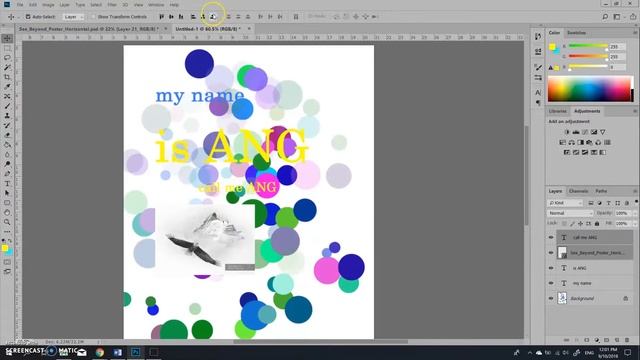The height and width of the screenshot is (360, 640).
Task: Toggle lock position in Layers panel
Action: 580,224
